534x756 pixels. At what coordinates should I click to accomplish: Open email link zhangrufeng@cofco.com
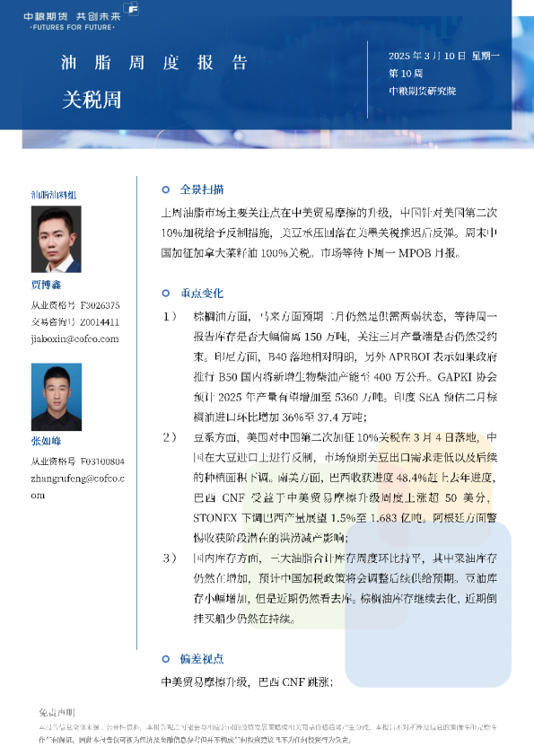(x=77, y=487)
